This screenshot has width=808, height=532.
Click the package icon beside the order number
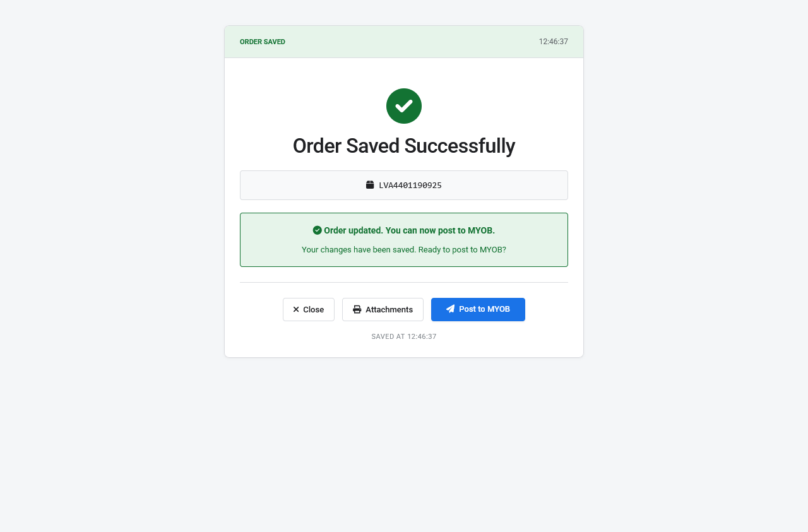click(x=370, y=185)
